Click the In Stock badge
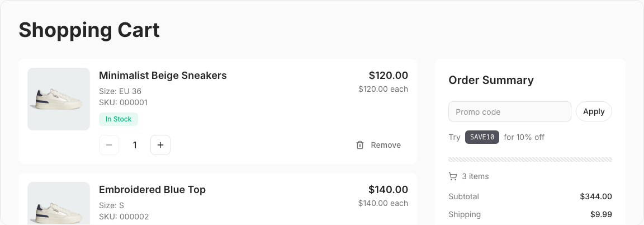 (x=119, y=119)
